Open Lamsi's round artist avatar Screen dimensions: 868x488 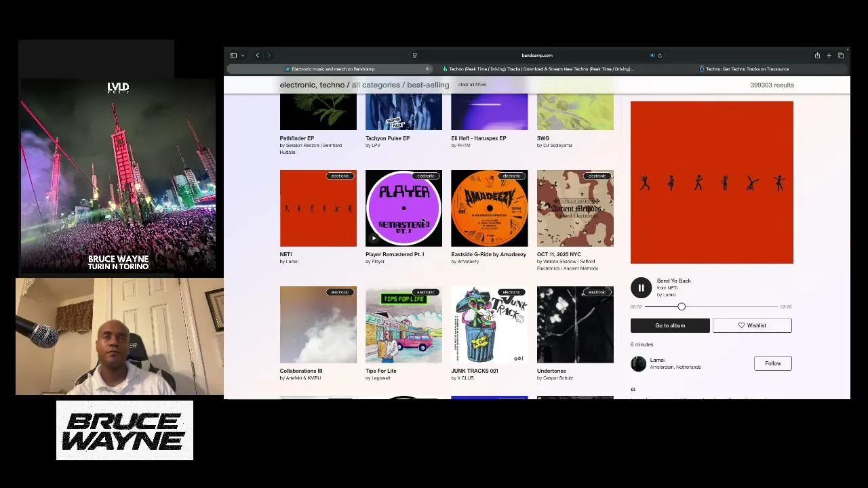coord(639,364)
